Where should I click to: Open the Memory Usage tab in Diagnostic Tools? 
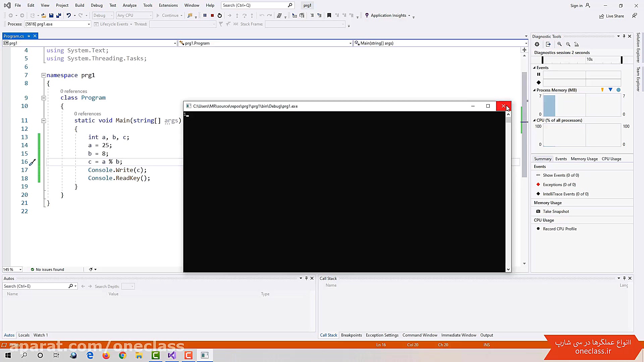(584, 159)
